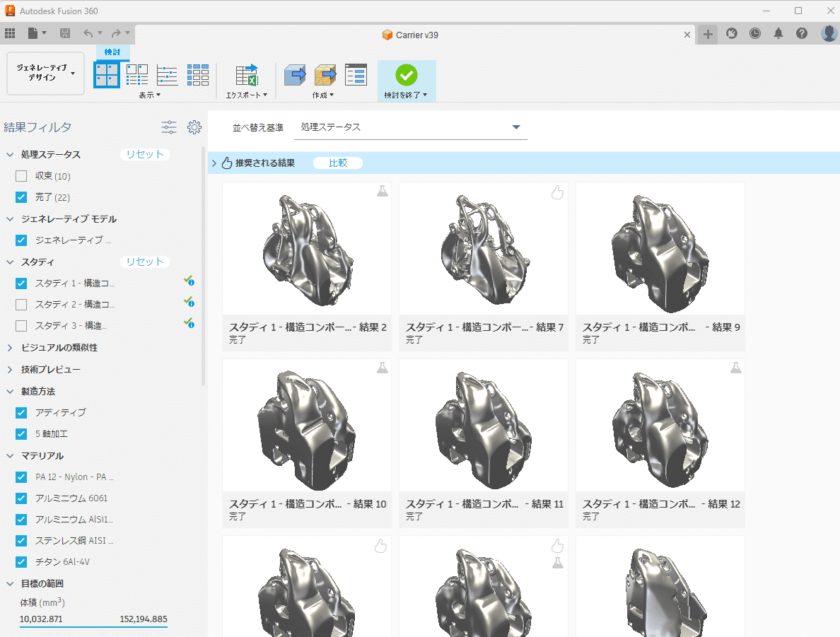Switch to table view
The width and height of the screenshot is (840, 637).
(198, 75)
